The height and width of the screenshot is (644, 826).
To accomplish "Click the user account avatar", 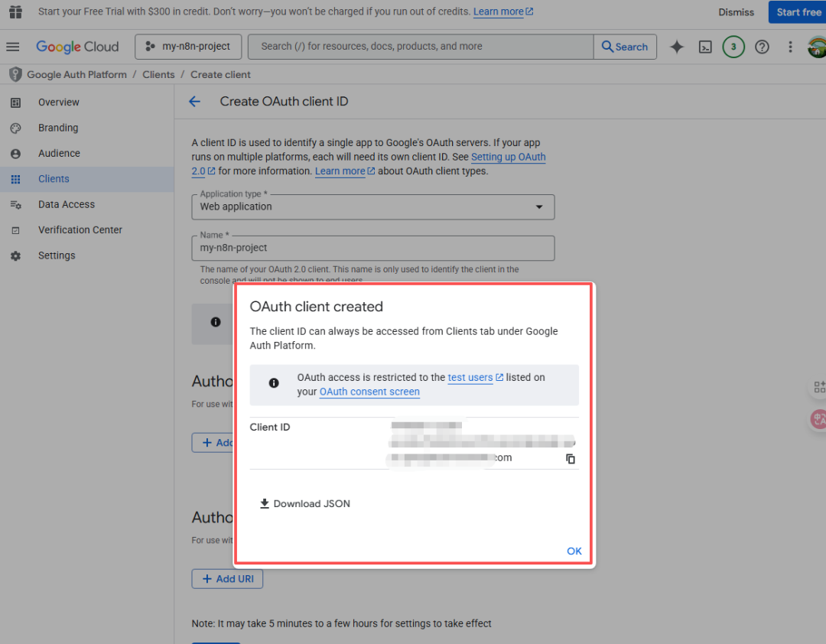I will coord(816,47).
